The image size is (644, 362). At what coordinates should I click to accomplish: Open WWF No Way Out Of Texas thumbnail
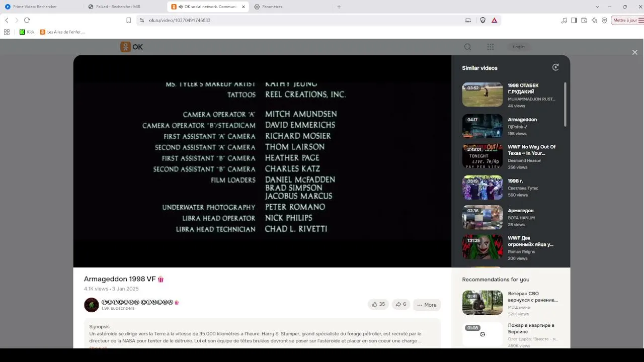point(482,156)
